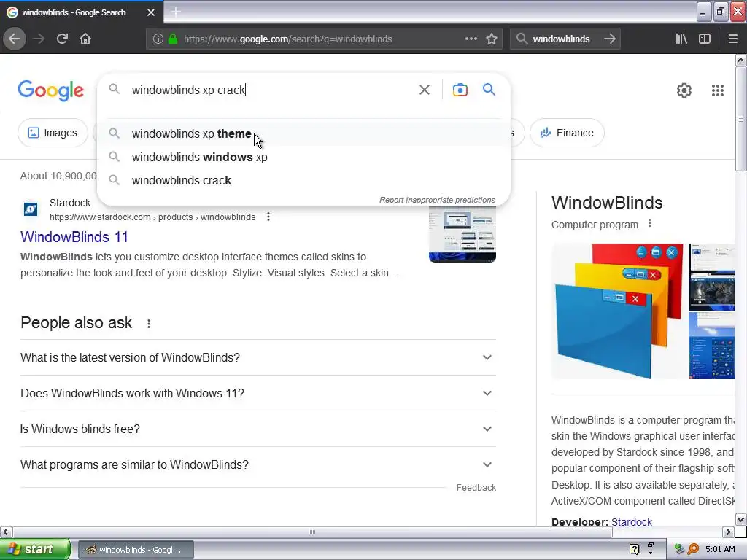The height and width of the screenshot is (560, 747).
Task: Clear the Google search box with X
Action: 424,90
